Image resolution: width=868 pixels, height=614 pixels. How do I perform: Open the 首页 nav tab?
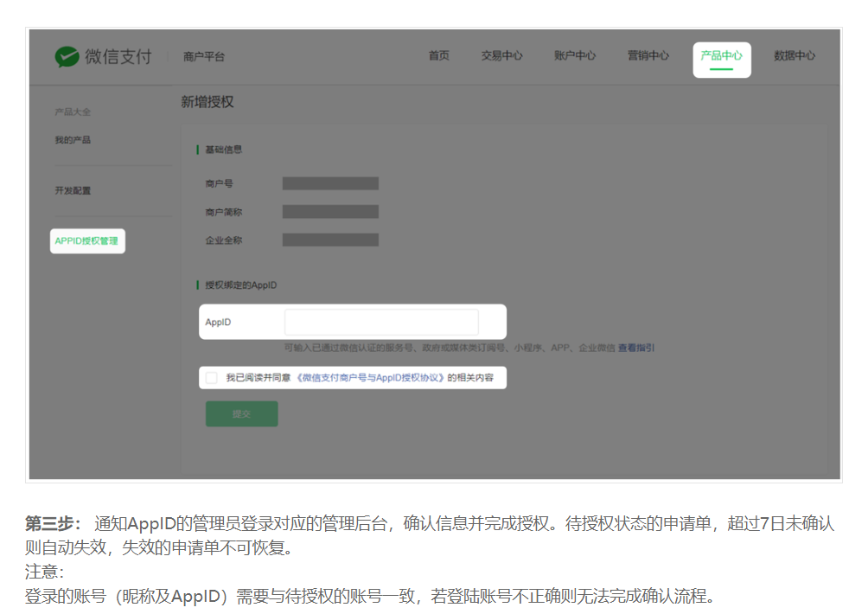[x=439, y=55]
